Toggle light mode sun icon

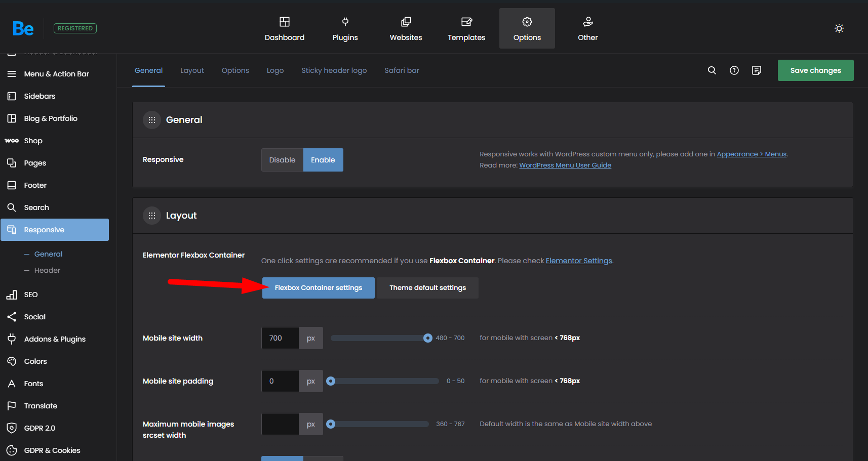pos(839,28)
